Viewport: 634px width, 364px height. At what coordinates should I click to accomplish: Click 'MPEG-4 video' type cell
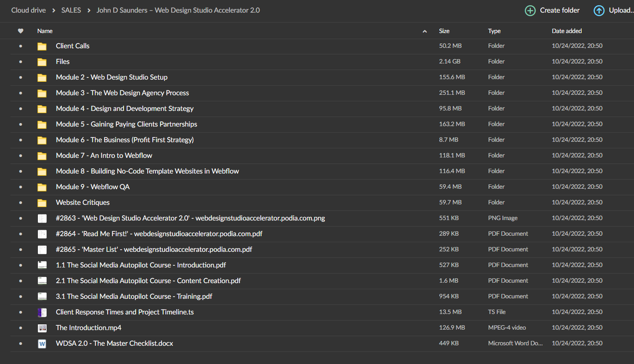[x=507, y=328]
